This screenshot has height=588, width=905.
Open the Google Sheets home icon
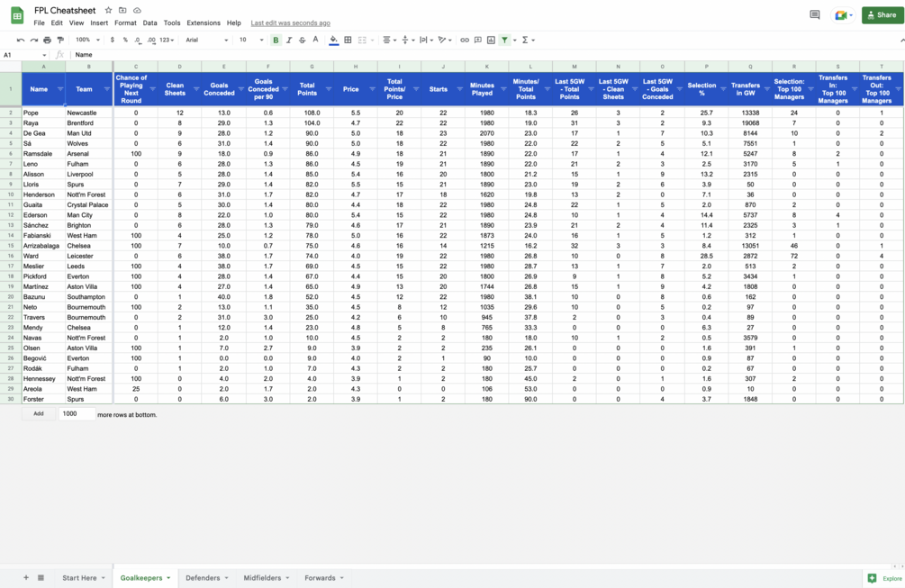click(17, 16)
